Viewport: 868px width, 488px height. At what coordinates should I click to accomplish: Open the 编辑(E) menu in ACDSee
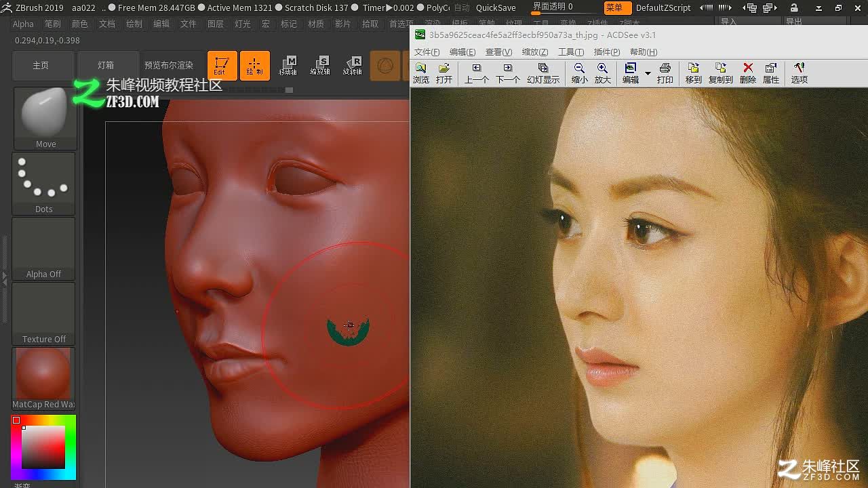(x=462, y=52)
